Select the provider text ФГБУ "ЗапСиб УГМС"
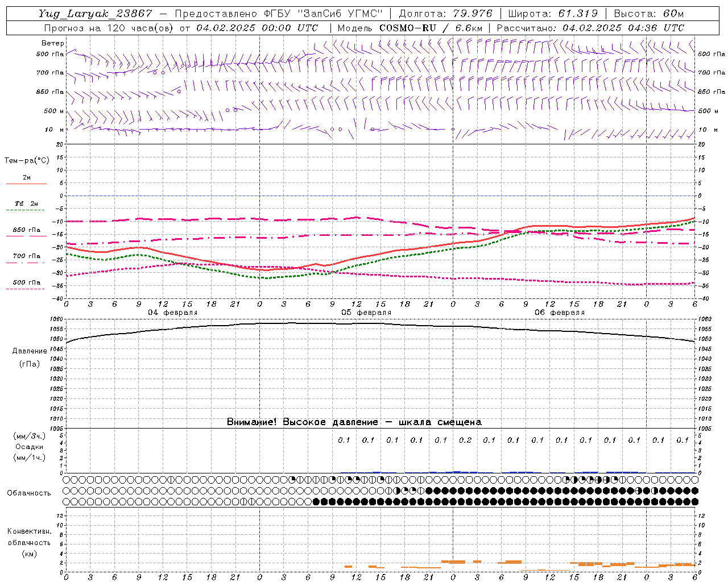 323,14
